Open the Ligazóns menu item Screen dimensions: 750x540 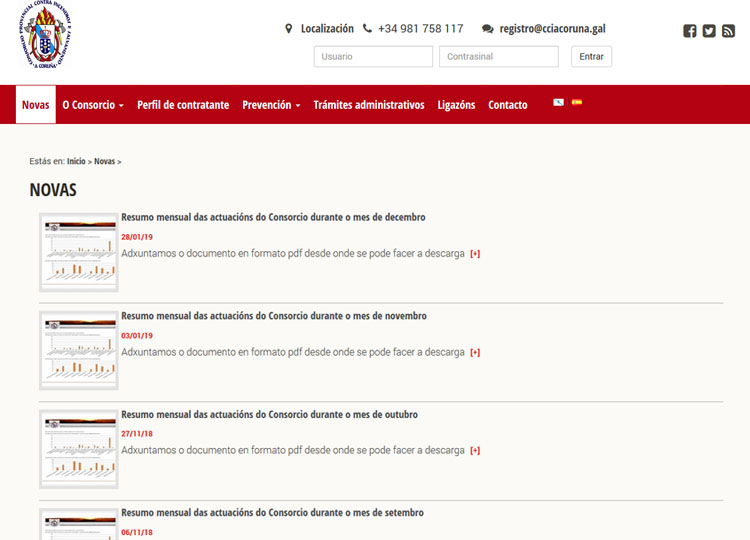click(456, 105)
